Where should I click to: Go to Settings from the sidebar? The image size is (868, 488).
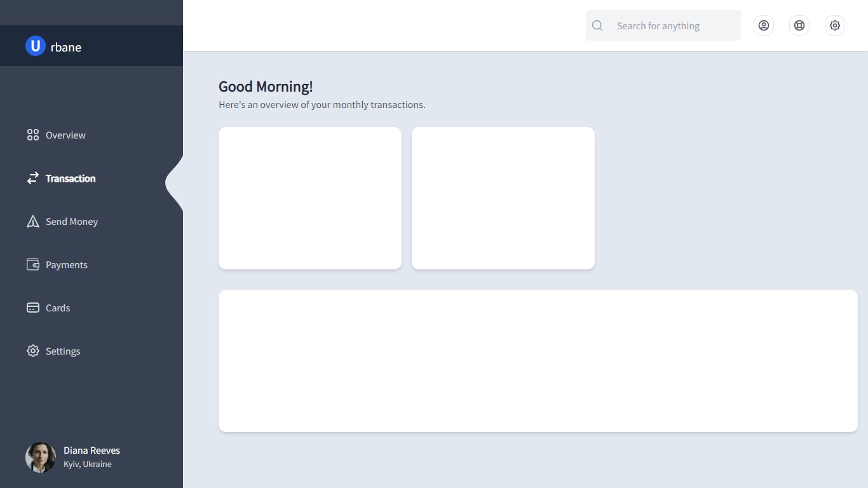(62, 351)
